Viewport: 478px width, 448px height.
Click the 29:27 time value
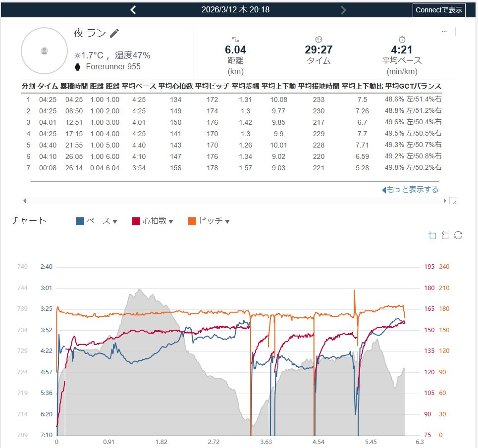(x=319, y=50)
